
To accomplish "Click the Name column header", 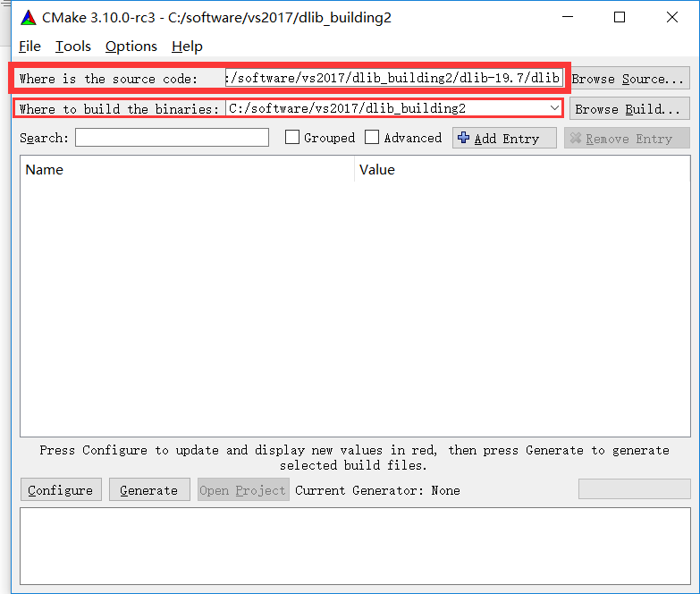I will [x=187, y=170].
